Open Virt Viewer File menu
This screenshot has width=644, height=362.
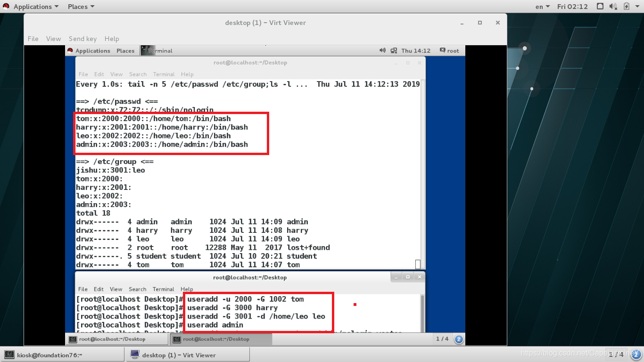pyautogui.click(x=33, y=39)
